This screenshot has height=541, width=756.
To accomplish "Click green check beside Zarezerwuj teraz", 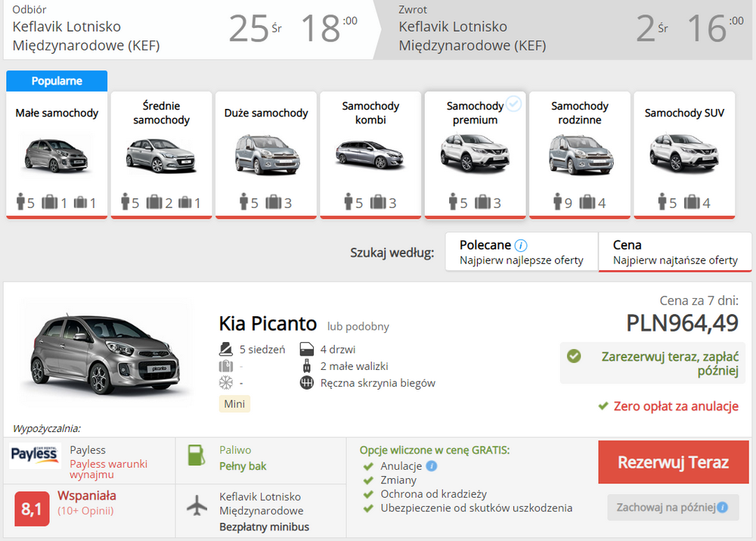I will (x=574, y=356).
